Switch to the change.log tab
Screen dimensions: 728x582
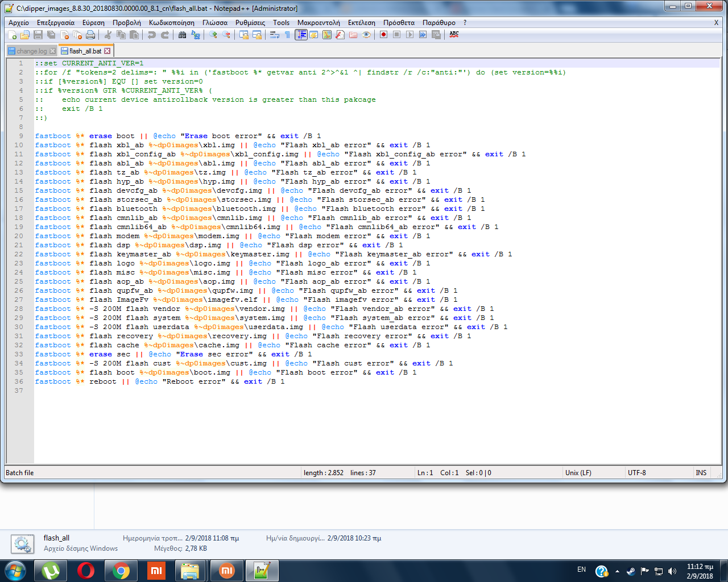click(x=31, y=51)
